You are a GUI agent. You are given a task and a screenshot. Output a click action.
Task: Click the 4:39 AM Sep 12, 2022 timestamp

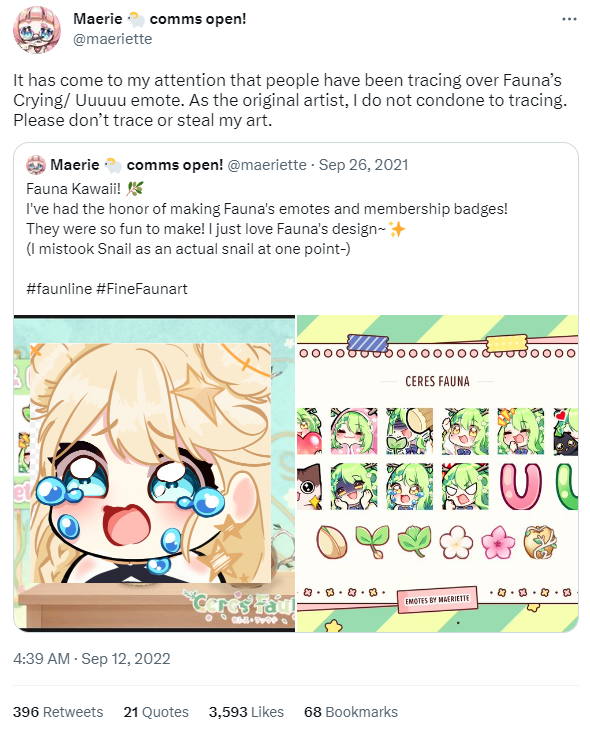click(x=92, y=658)
